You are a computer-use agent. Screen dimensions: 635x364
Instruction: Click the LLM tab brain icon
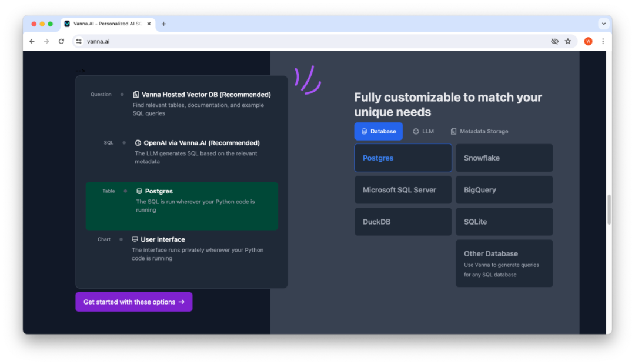pos(416,132)
